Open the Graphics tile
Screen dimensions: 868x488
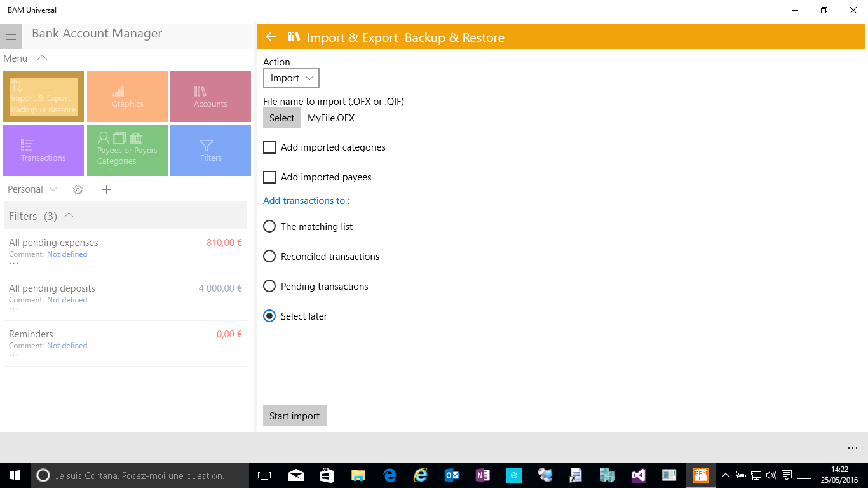(127, 97)
